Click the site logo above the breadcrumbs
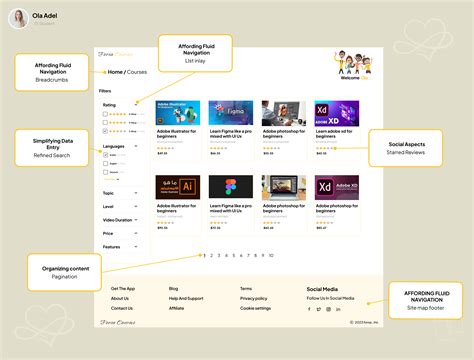 point(115,54)
